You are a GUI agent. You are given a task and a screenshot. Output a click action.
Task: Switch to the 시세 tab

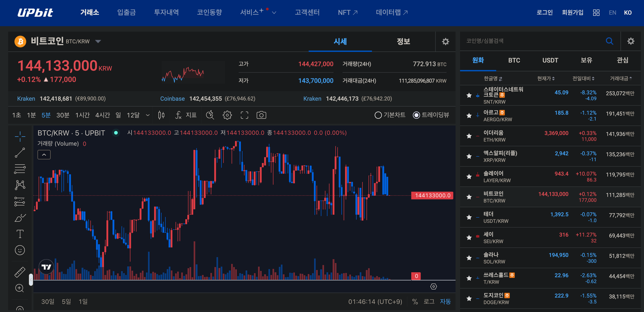pos(340,42)
